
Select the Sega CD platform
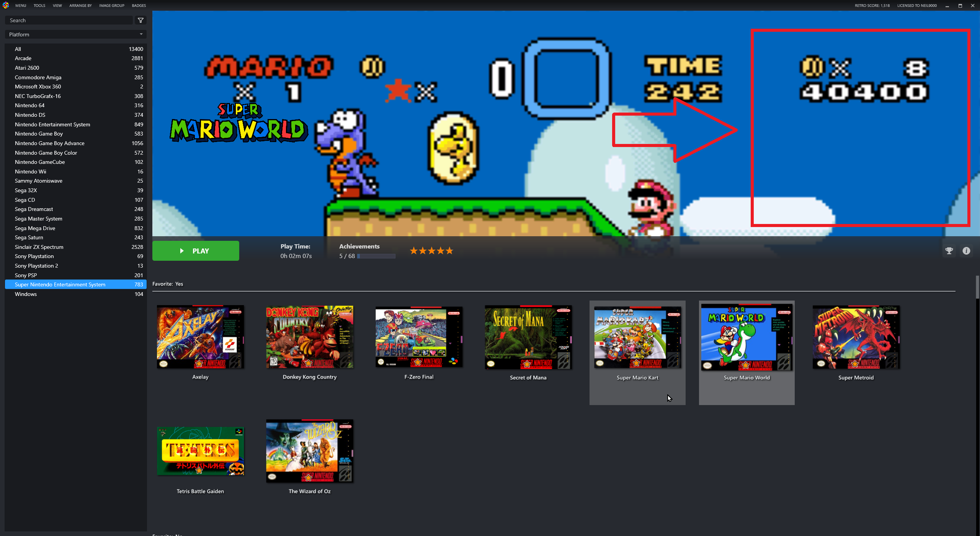(x=76, y=200)
